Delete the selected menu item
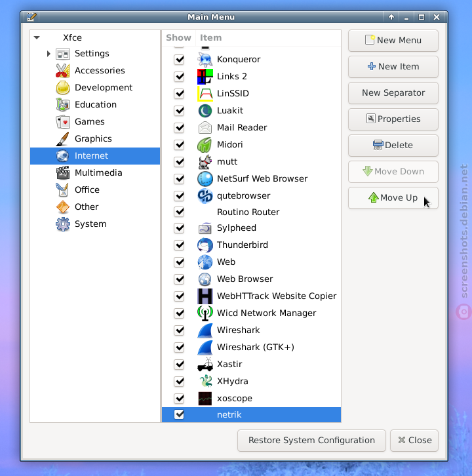472x476 pixels. (393, 145)
